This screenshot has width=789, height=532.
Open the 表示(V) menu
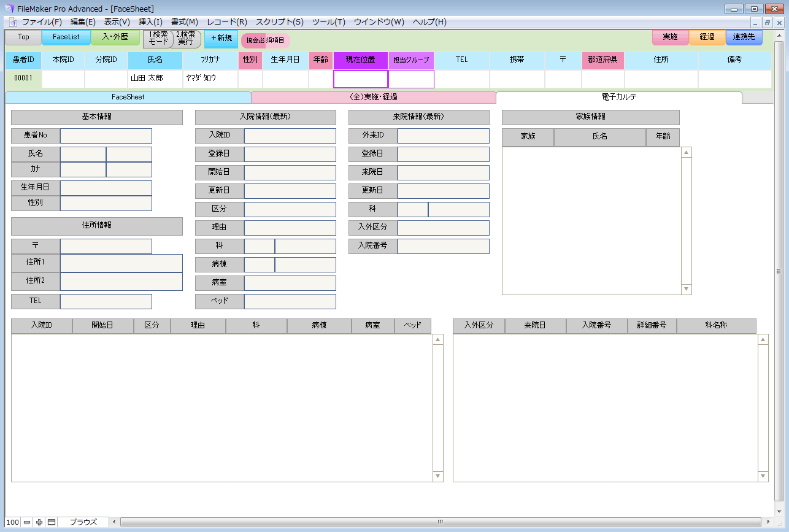117,22
